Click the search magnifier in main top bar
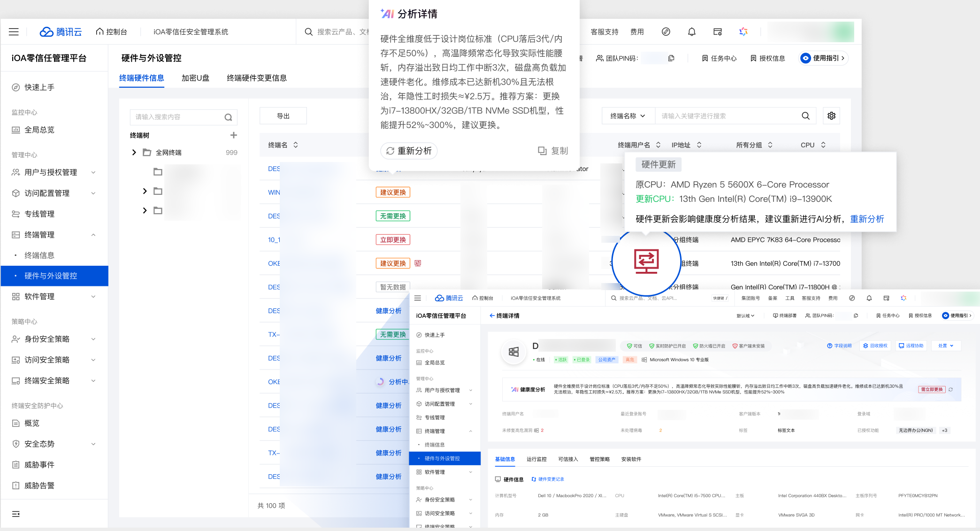The image size is (980, 531). point(308,32)
